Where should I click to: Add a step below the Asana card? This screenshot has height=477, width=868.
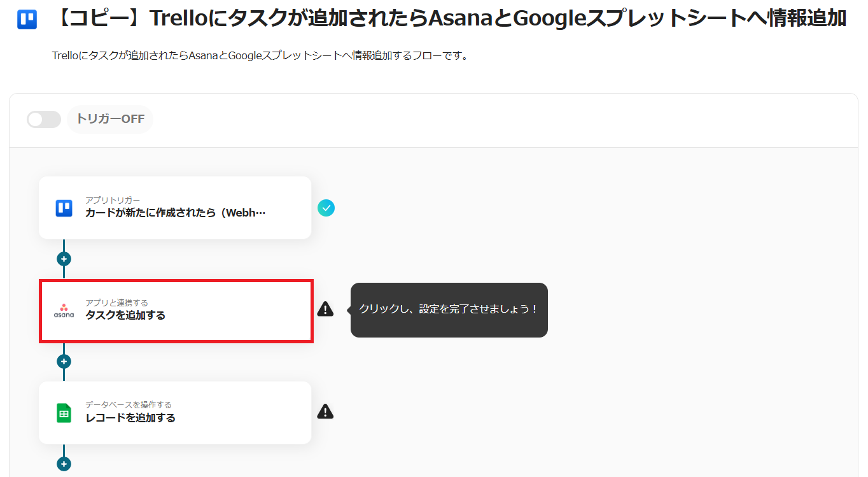[x=64, y=361]
